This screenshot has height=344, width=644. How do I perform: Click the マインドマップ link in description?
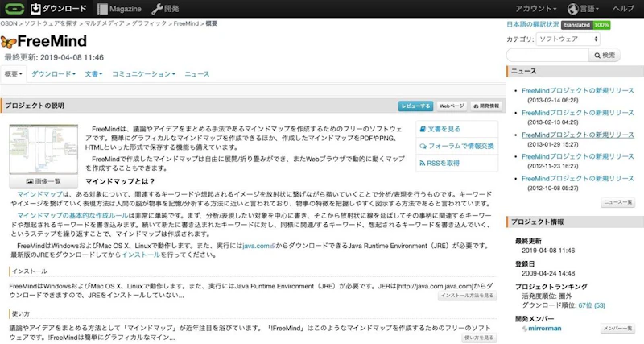(x=39, y=194)
